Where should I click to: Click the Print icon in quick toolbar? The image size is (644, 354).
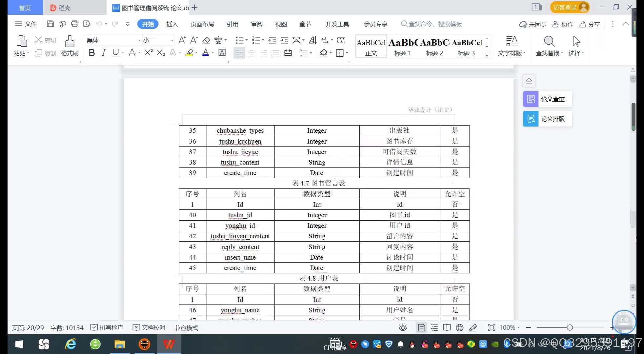point(75,24)
